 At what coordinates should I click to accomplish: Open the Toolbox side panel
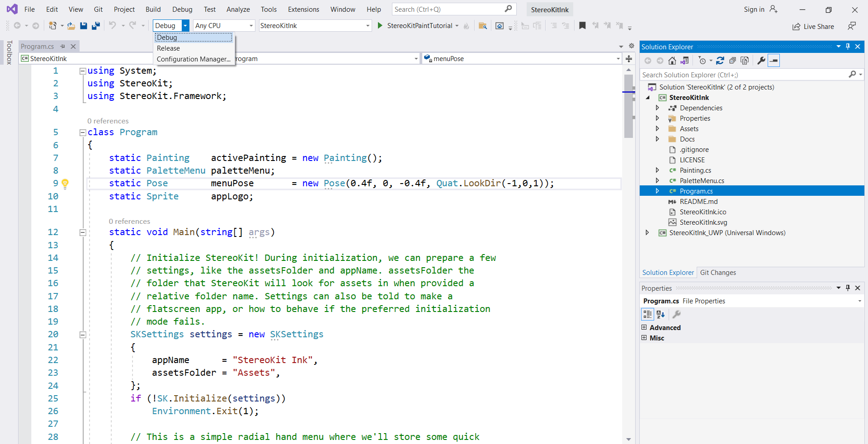point(9,53)
